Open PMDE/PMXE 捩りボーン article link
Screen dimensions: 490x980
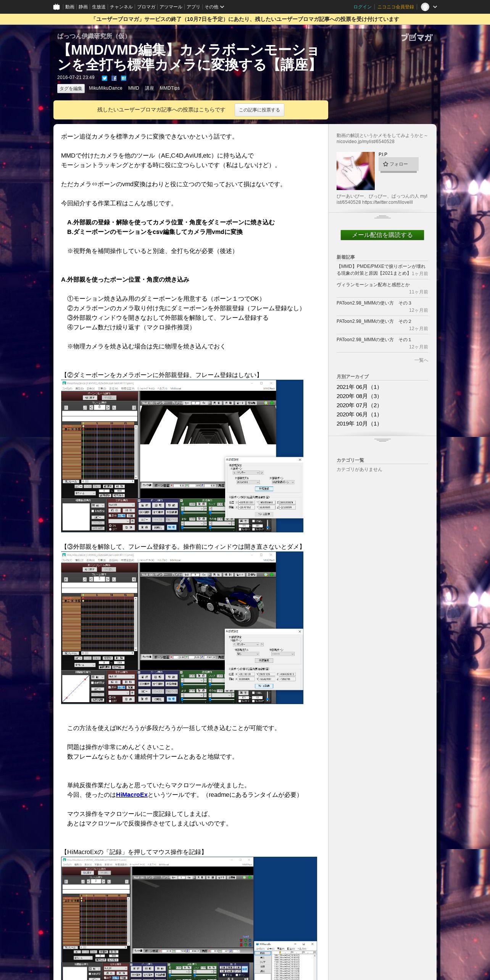click(x=381, y=270)
